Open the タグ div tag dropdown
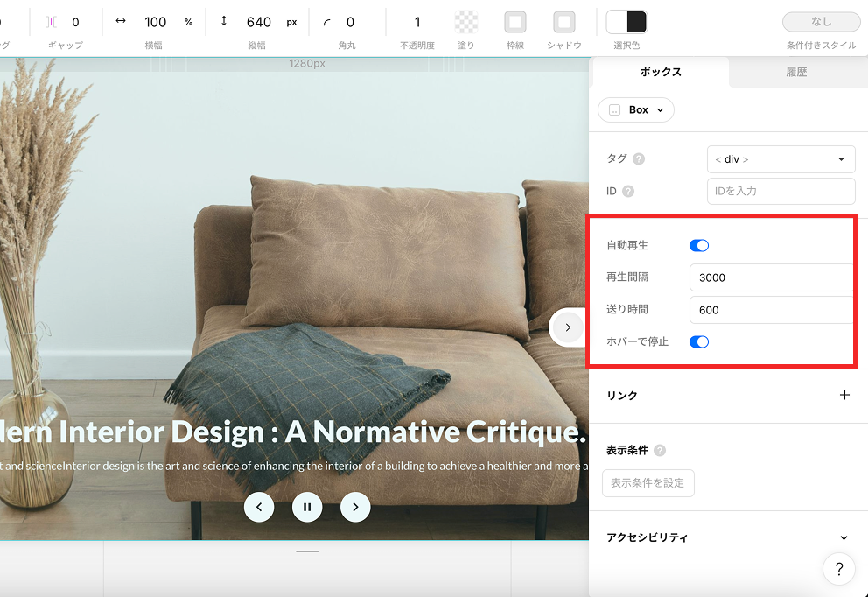This screenshot has width=868, height=597. [x=780, y=159]
